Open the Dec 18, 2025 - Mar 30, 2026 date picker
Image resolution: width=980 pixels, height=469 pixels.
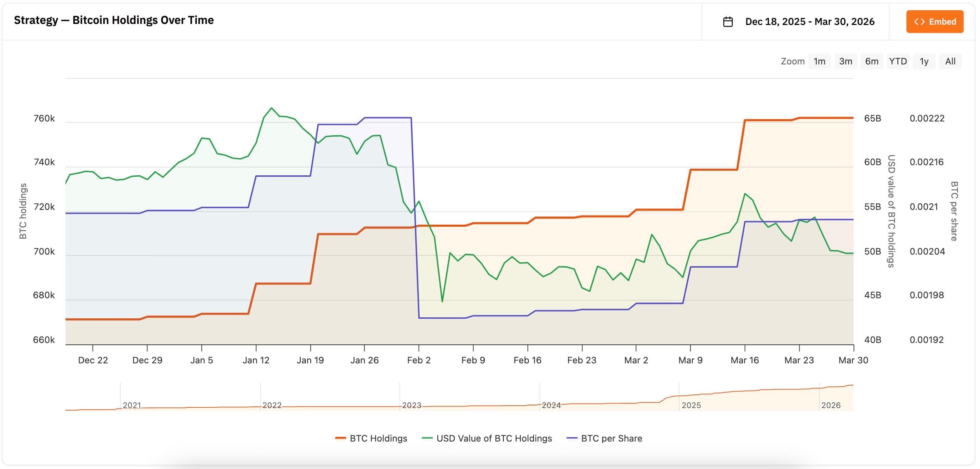809,22
